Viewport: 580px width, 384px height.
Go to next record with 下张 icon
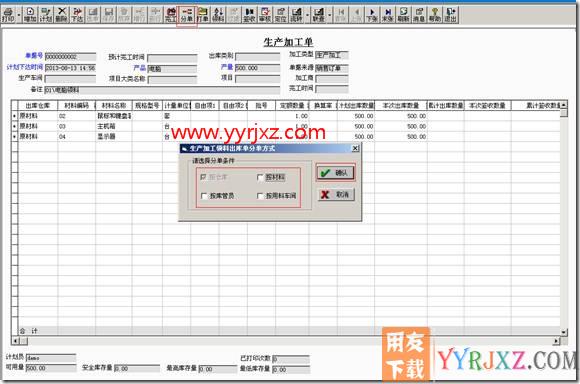(372, 15)
